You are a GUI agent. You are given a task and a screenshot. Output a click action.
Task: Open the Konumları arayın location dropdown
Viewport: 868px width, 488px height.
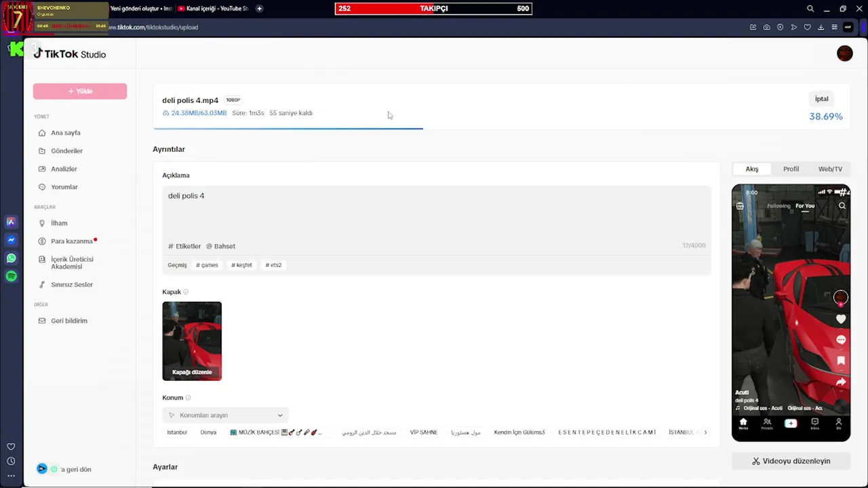pos(226,415)
